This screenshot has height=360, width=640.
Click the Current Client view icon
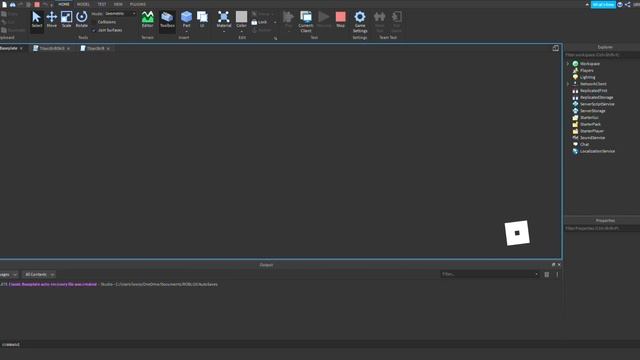(306, 17)
